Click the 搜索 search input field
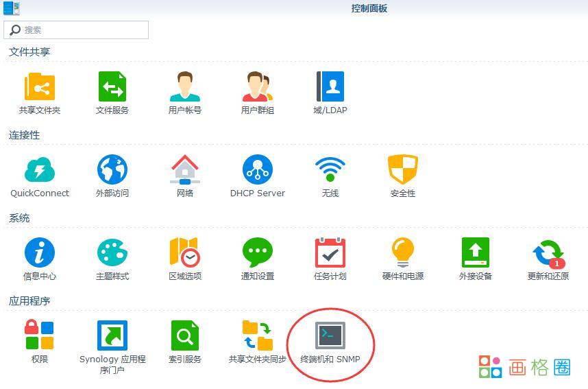Screen dimensions: 588x389 pos(76,30)
